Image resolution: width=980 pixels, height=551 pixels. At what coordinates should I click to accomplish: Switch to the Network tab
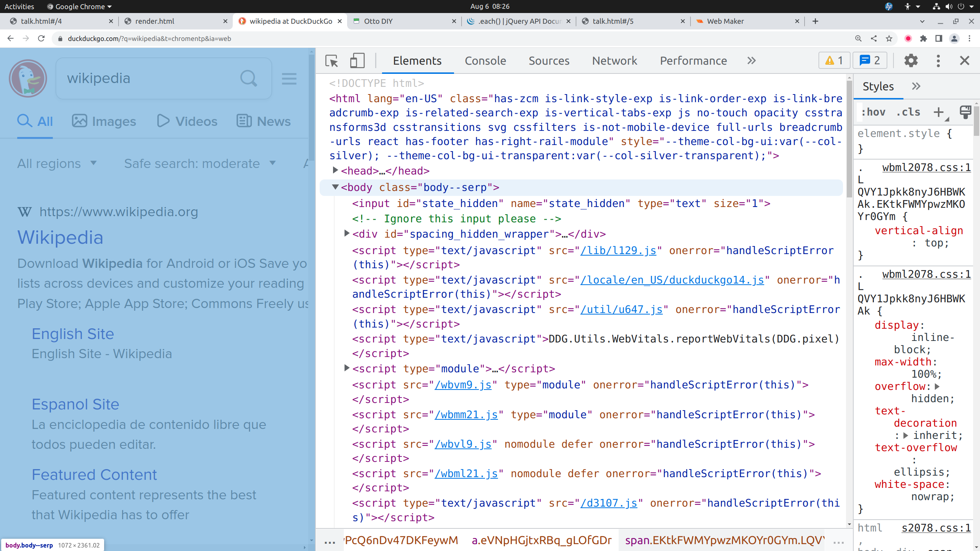click(614, 61)
